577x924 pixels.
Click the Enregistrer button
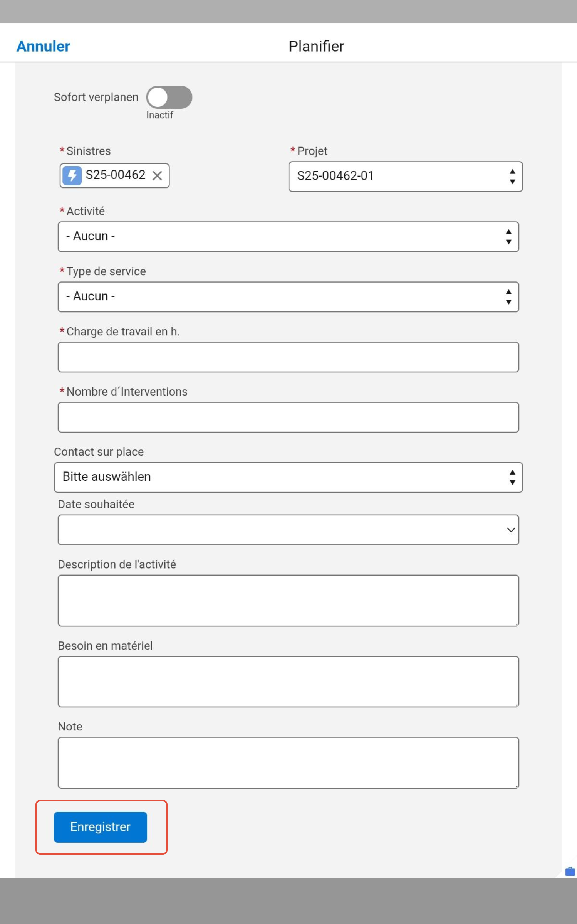[x=101, y=827]
